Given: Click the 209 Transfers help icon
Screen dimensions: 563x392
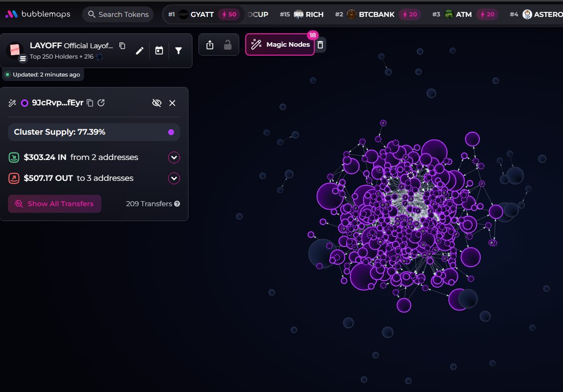Looking at the screenshot, I should click(177, 204).
